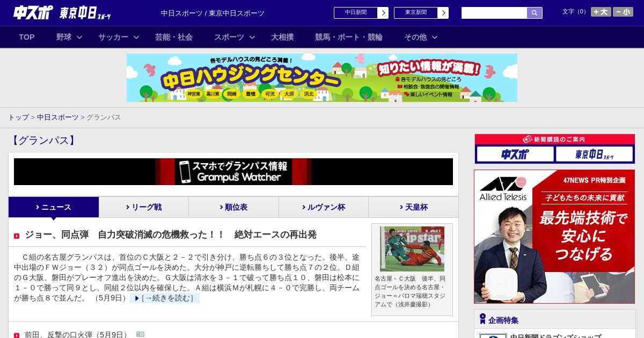The image size is (644, 338).
Task: Expand the その他 menu
Action: (x=421, y=37)
